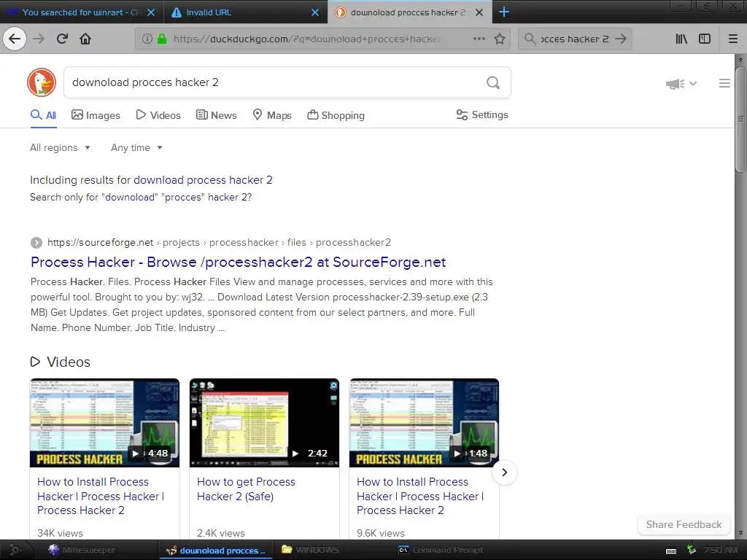Bookmark this page with the star
The height and width of the screenshot is (560, 747).
(x=500, y=39)
